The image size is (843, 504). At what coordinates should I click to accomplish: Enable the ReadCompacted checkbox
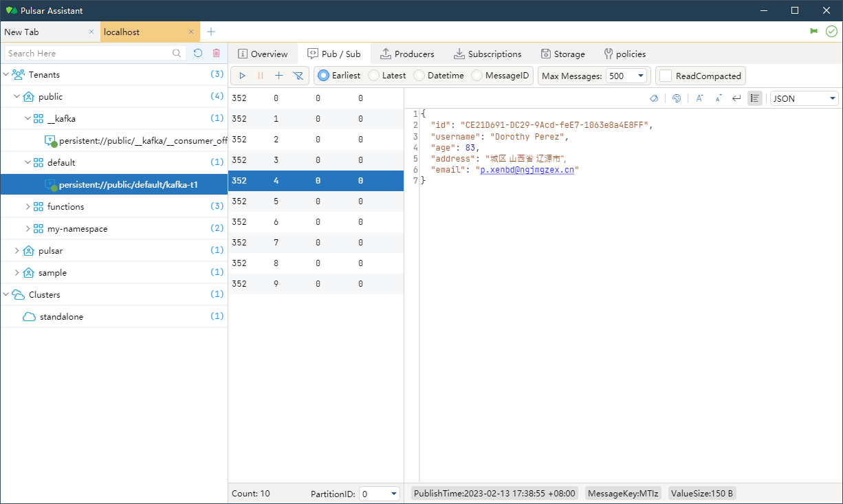[x=666, y=76]
